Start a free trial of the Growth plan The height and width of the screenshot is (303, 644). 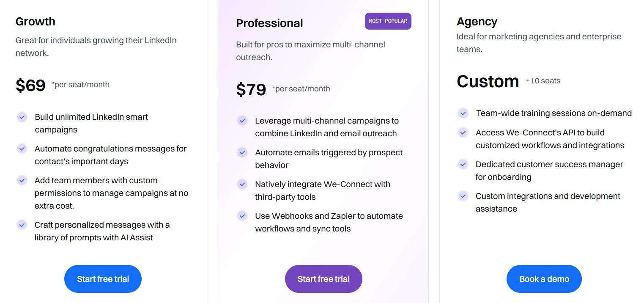click(103, 279)
